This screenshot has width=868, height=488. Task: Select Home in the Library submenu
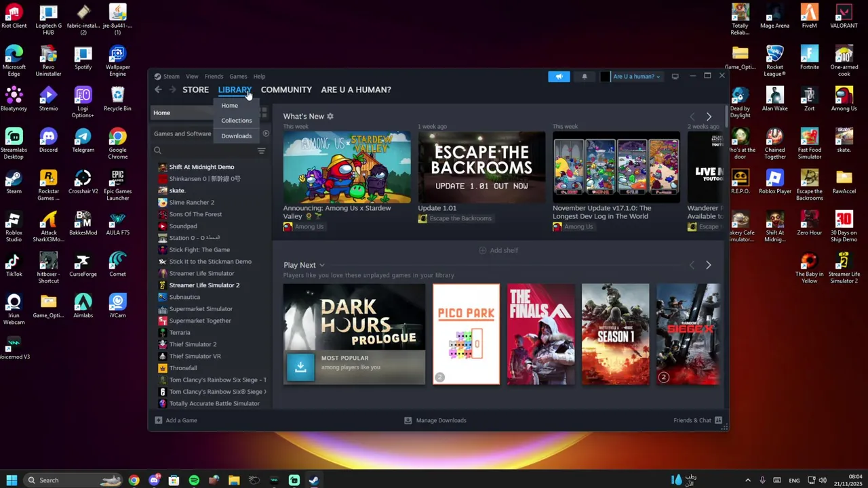[229, 106]
